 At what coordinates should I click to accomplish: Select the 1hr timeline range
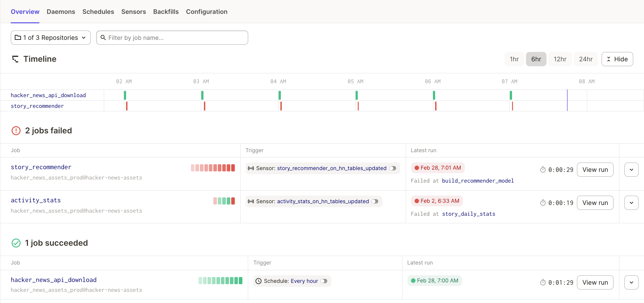[x=514, y=59]
